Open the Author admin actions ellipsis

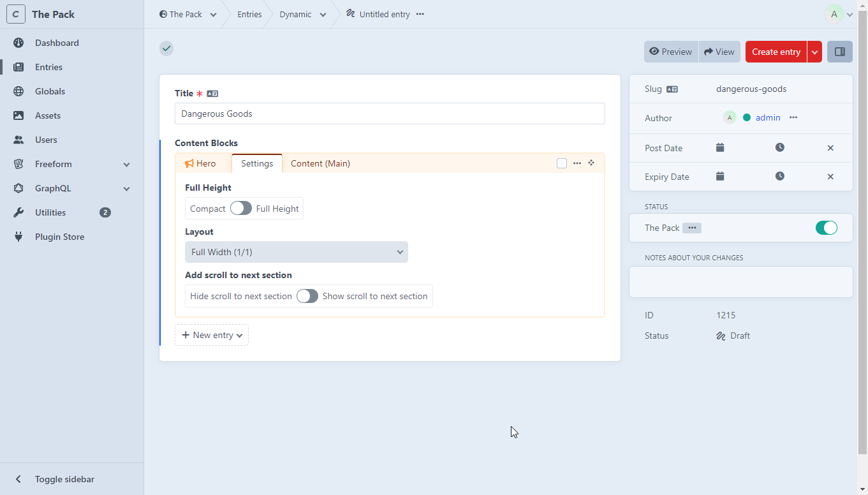tap(793, 118)
